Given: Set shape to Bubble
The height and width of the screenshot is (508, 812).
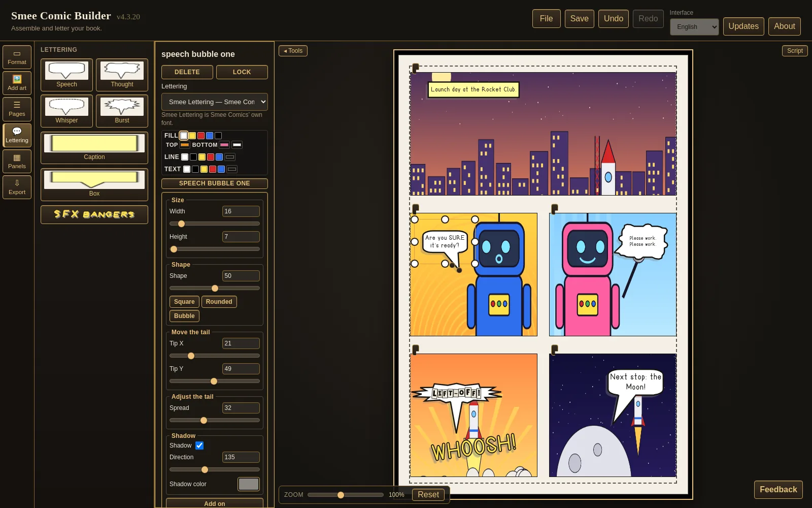Looking at the screenshot, I should point(184,316).
